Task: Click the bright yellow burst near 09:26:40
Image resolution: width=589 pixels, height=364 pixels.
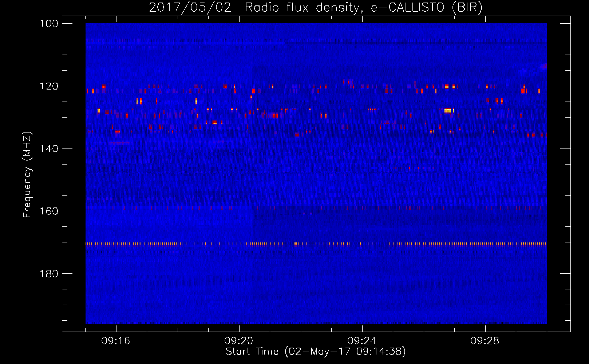Action: coord(448,110)
